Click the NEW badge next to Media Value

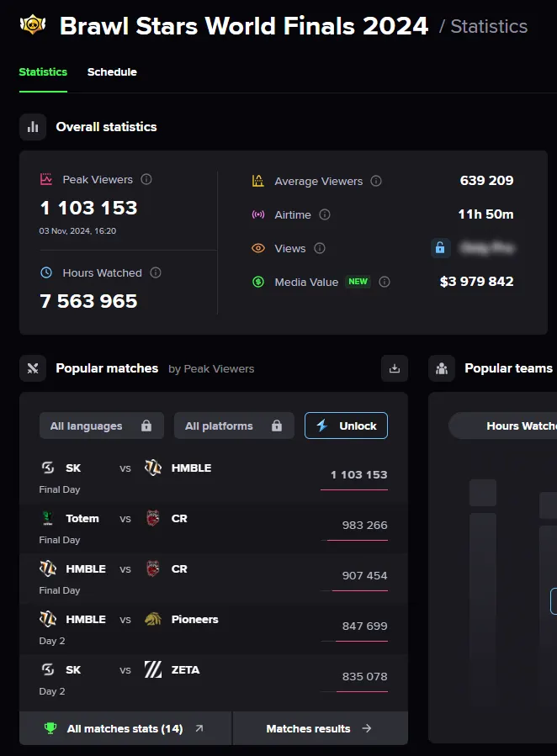(358, 282)
